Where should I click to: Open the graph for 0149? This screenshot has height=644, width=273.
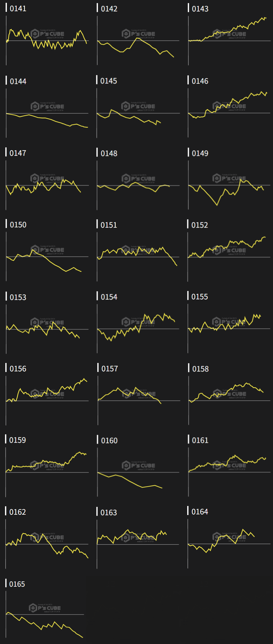229,185
